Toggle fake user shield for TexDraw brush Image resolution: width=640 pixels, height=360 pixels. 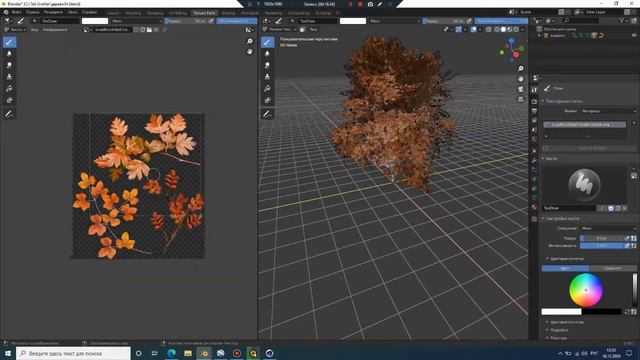pos(611,208)
